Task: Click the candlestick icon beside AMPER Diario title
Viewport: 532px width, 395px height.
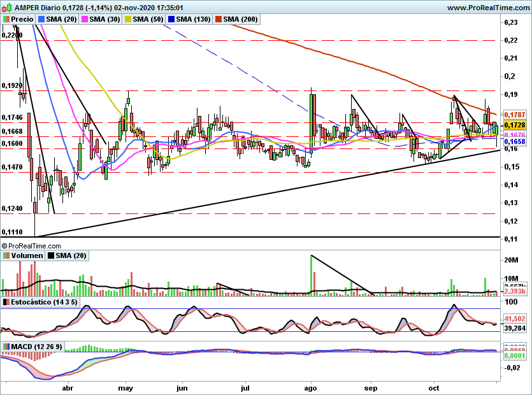Action: [x=7, y=8]
